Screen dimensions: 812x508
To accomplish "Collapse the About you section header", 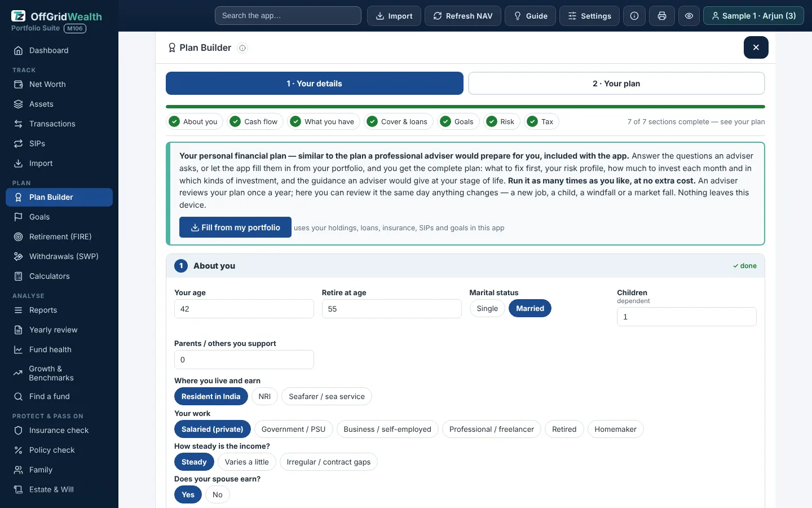I will 465,266.
